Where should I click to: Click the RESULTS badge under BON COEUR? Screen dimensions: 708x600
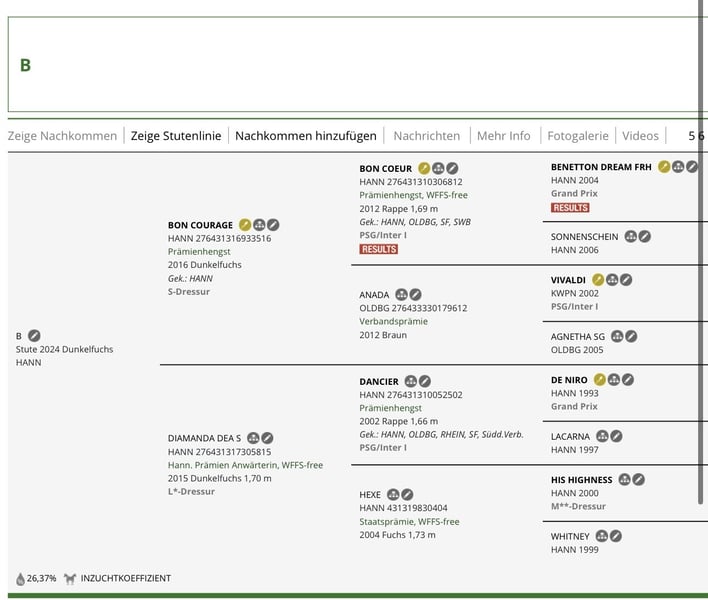coord(378,249)
